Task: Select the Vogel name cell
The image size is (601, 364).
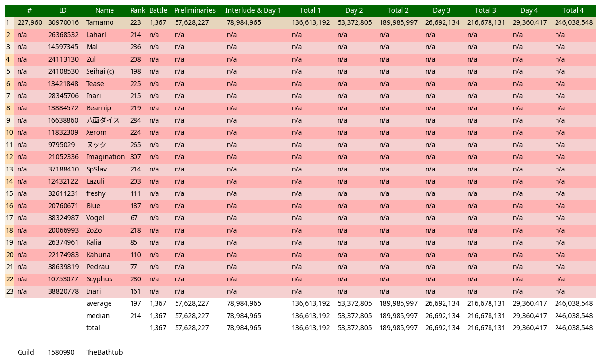Action: tap(95, 218)
